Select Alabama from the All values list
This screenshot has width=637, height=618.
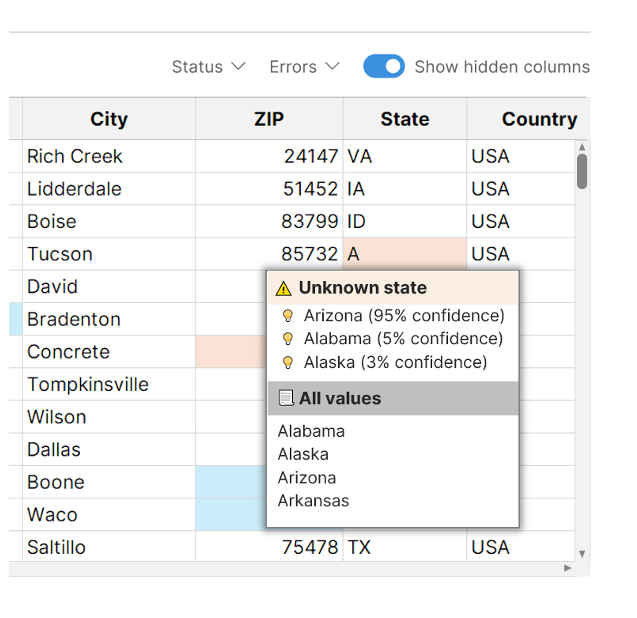pos(311,431)
